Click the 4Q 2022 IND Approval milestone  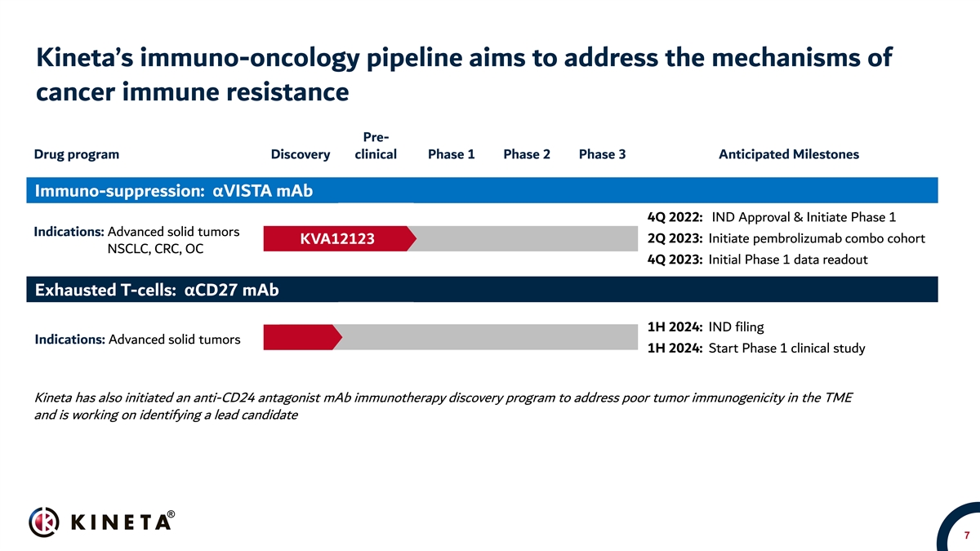(771, 217)
